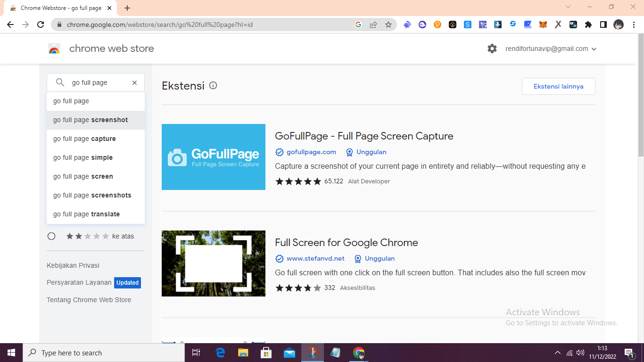Open the Kebijakan Privasi link

point(73,265)
